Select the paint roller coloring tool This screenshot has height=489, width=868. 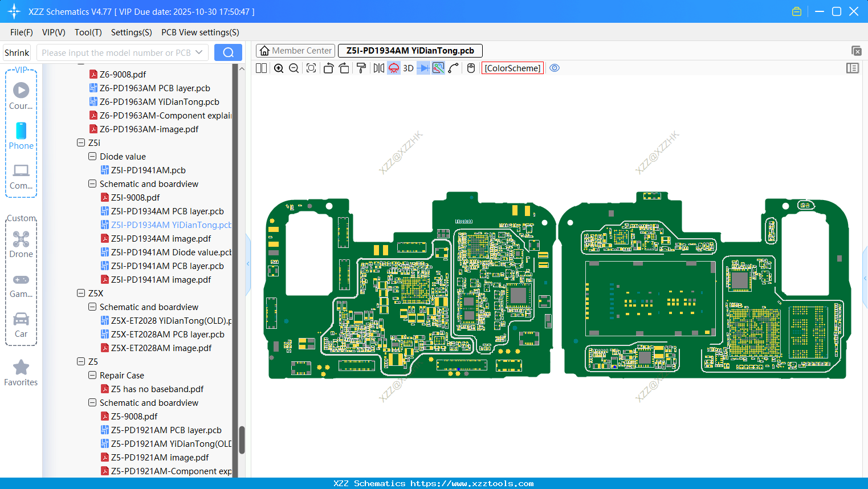[x=361, y=68]
